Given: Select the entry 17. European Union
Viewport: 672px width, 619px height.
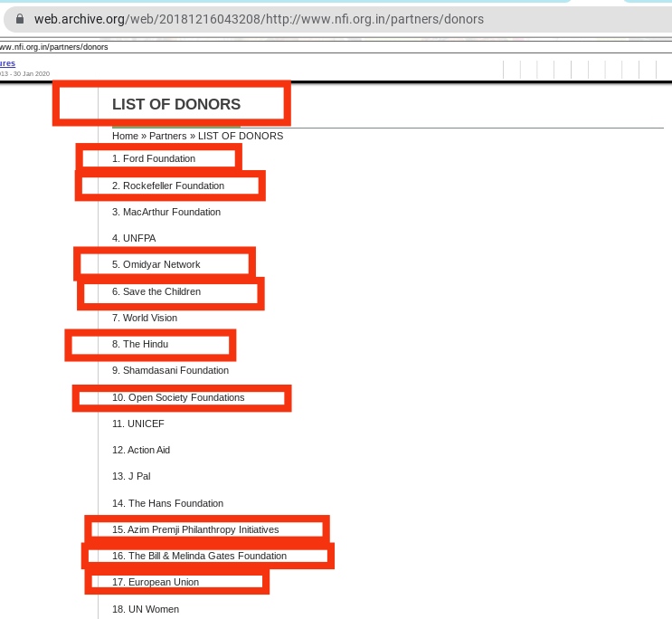Looking at the screenshot, I should pyautogui.click(x=156, y=582).
